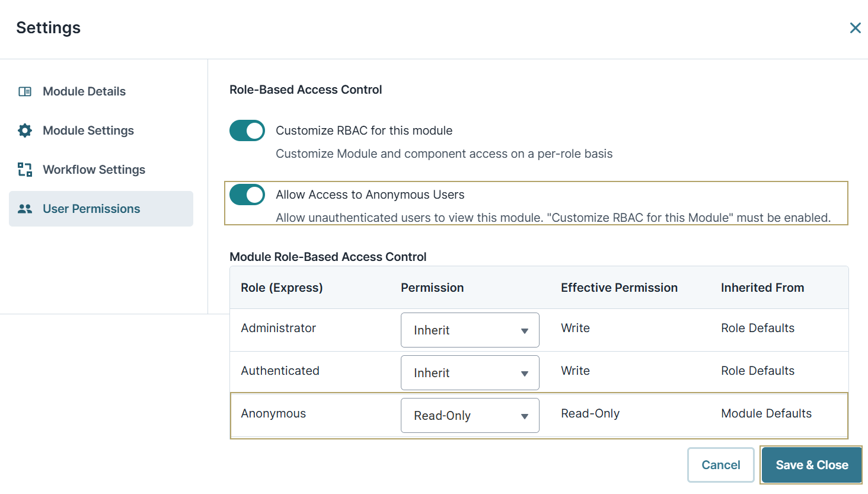Select the User Permissions tab
This screenshot has height=494, width=868.
tap(101, 209)
